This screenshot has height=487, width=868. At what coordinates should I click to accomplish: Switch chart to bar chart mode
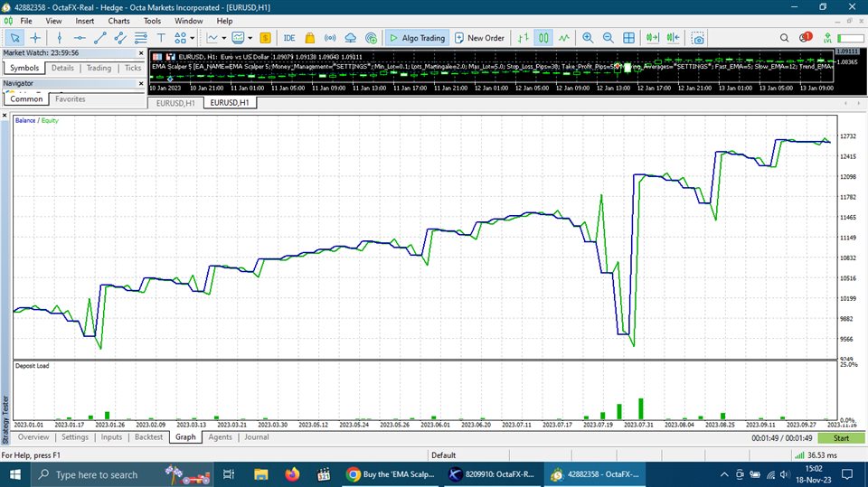[x=524, y=38]
